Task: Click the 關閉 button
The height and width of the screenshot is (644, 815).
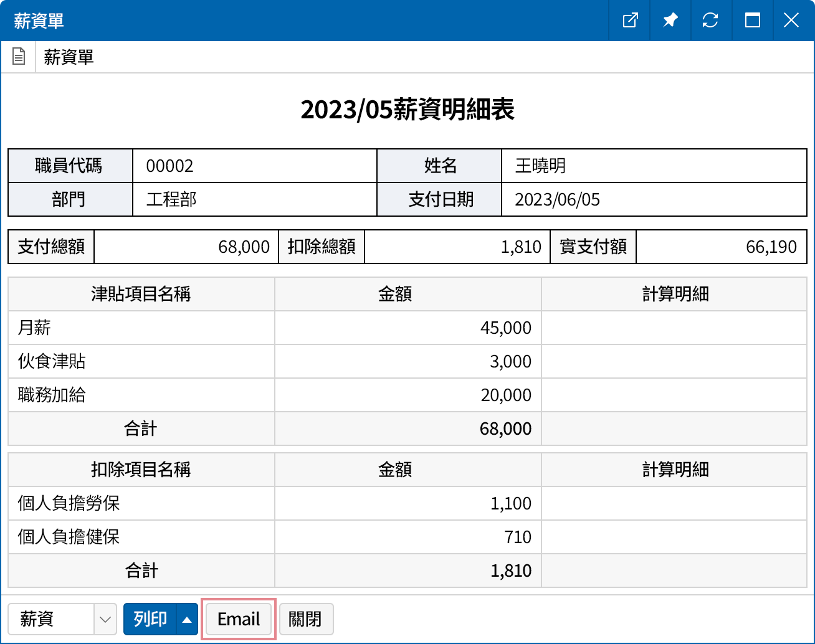Action: click(306, 619)
